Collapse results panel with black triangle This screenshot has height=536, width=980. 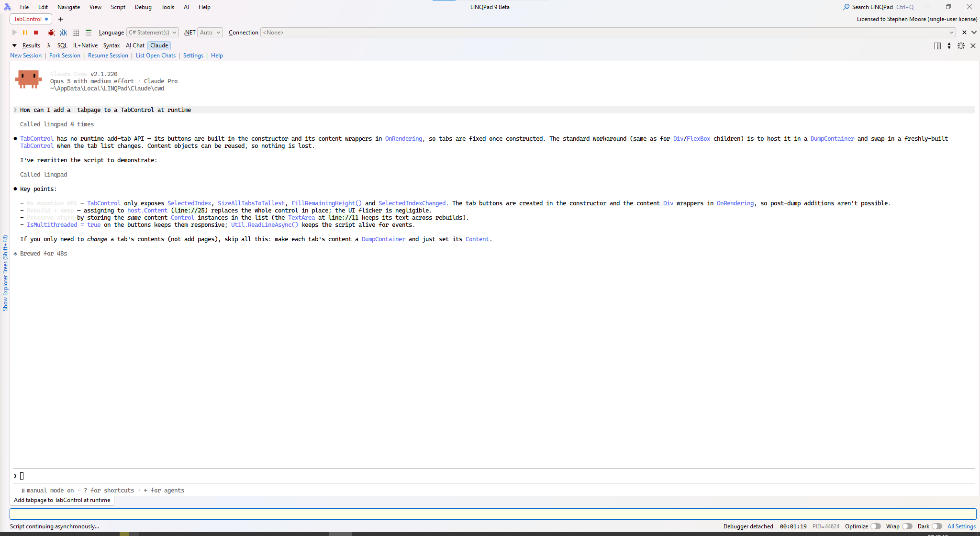[14, 45]
